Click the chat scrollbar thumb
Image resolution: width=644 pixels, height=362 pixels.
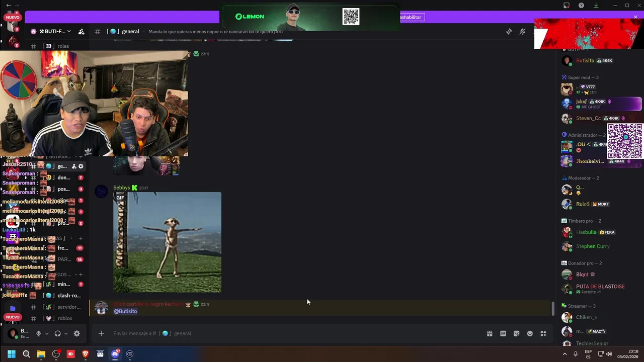tap(553, 309)
